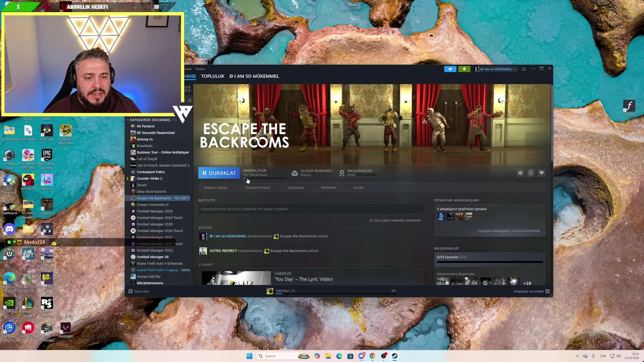
Task: Select Deep Rock Galactic in the library
Action: pyautogui.click(x=151, y=192)
